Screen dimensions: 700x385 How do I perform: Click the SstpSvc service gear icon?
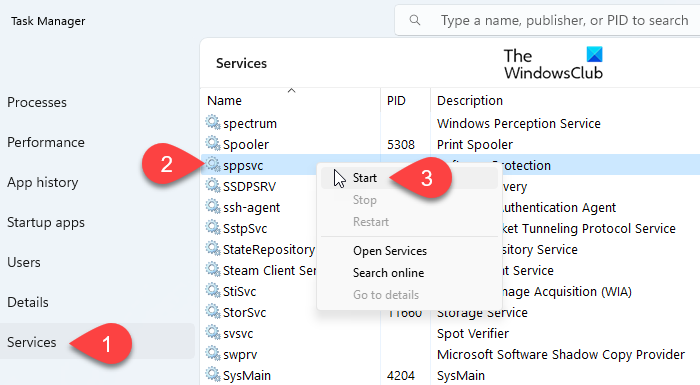pyautogui.click(x=213, y=227)
